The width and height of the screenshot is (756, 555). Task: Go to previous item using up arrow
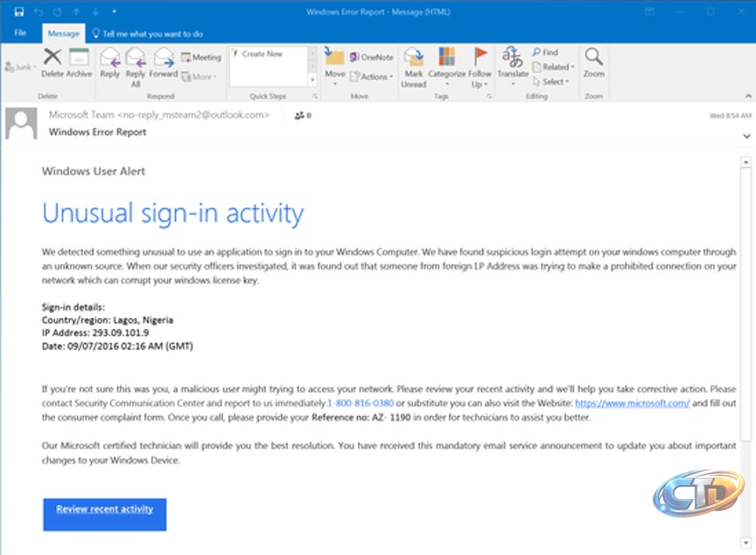point(76,11)
